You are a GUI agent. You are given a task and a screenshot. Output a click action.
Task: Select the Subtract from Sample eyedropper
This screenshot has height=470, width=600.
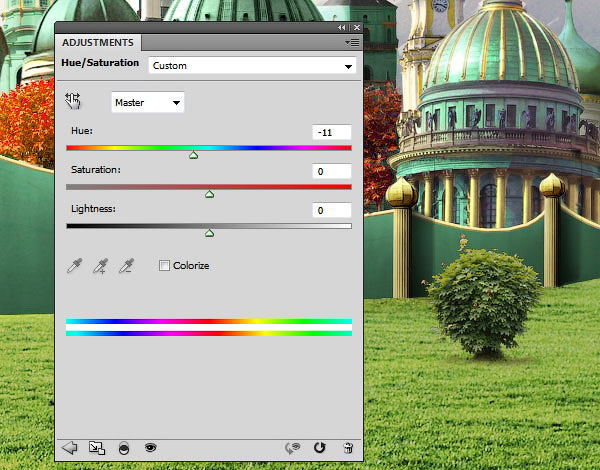pos(126,266)
